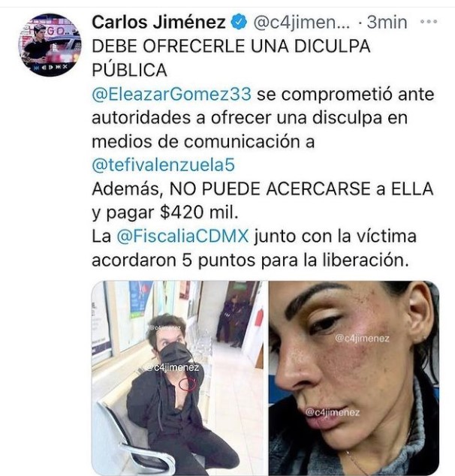Open the three-dot more options menu

pos(428,22)
